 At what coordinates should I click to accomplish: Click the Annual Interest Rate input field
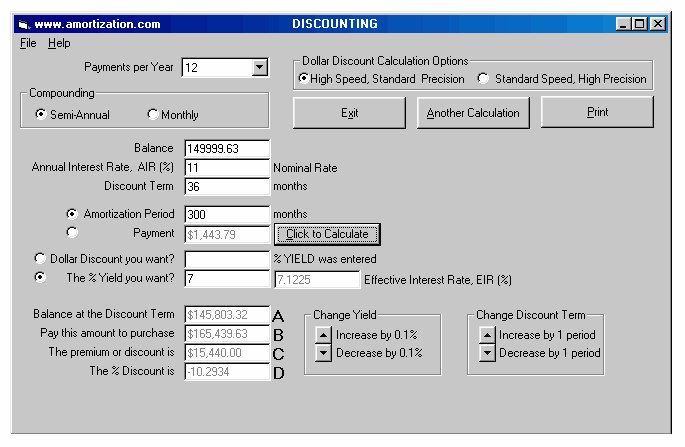(227, 168)
